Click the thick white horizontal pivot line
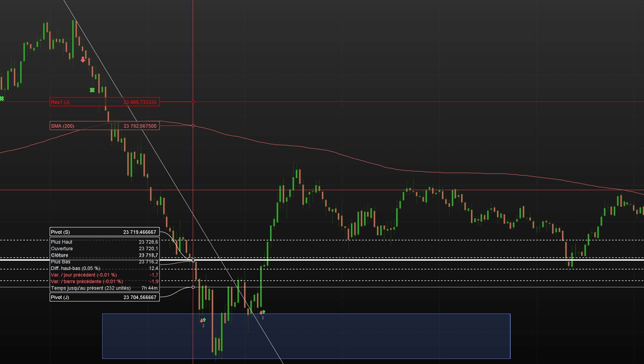Image resolution: width=644 pixels, height=364 pixels. click(x=411, y=260)
